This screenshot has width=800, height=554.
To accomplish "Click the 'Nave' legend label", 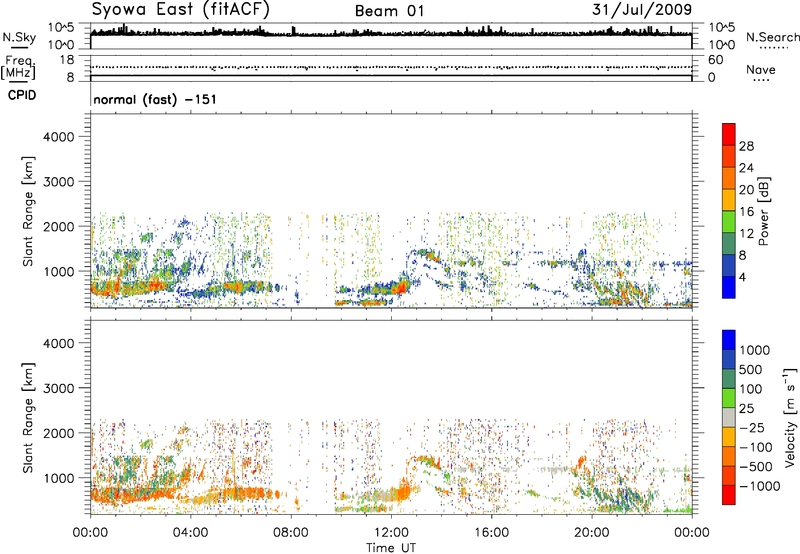I will 761,69.
